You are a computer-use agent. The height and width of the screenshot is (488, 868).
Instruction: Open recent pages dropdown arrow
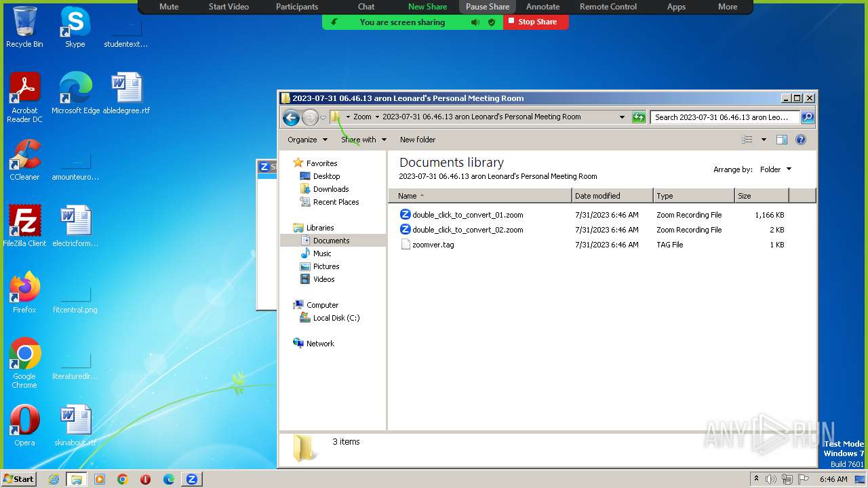click(x=323, y=117)
